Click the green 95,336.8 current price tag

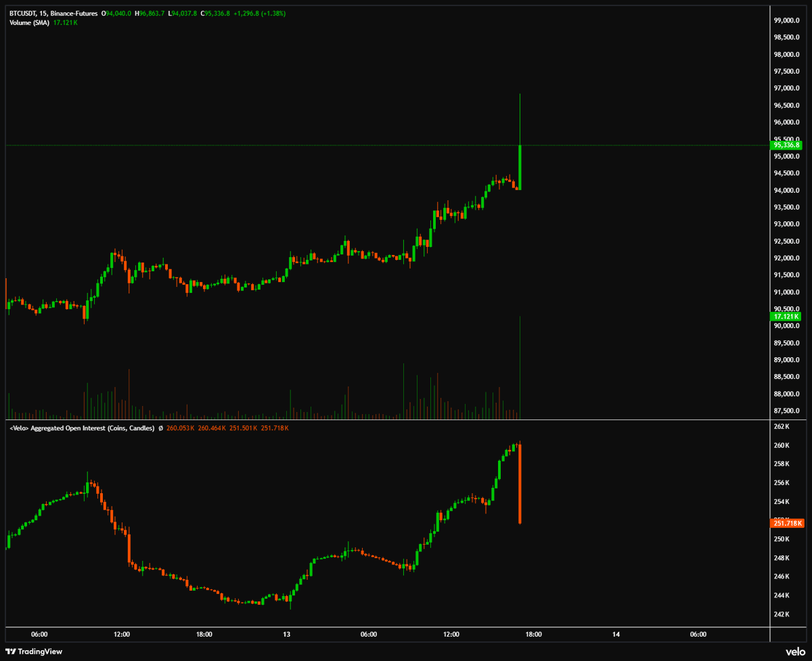[787, 145]
